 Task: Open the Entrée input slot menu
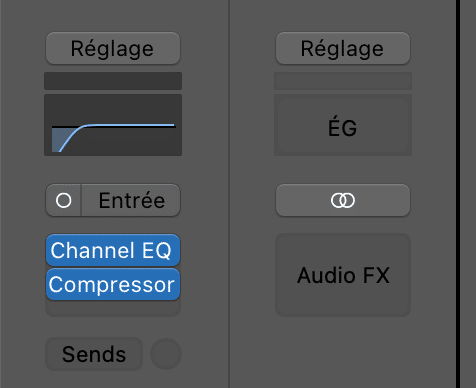tap(131, 200)
